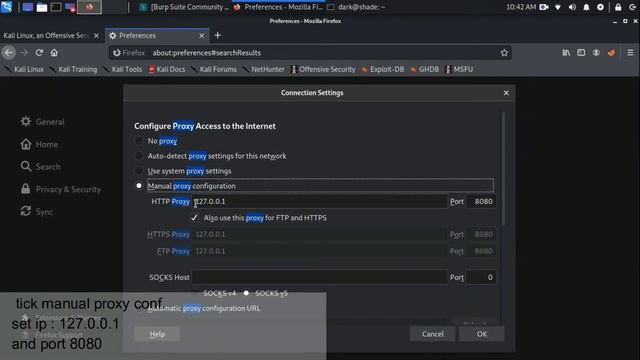Open Kali Forums bookmark
The height and width of the screenshot is (360, 640).
click(213, 69)
